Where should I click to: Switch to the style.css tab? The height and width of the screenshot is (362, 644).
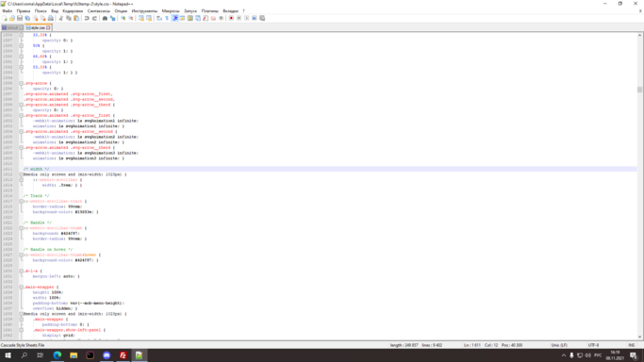37,27
